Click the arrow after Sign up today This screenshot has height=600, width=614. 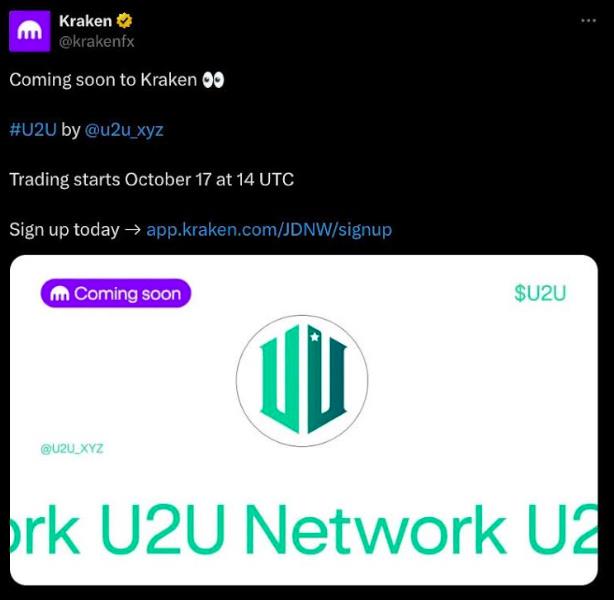point(132,230)
